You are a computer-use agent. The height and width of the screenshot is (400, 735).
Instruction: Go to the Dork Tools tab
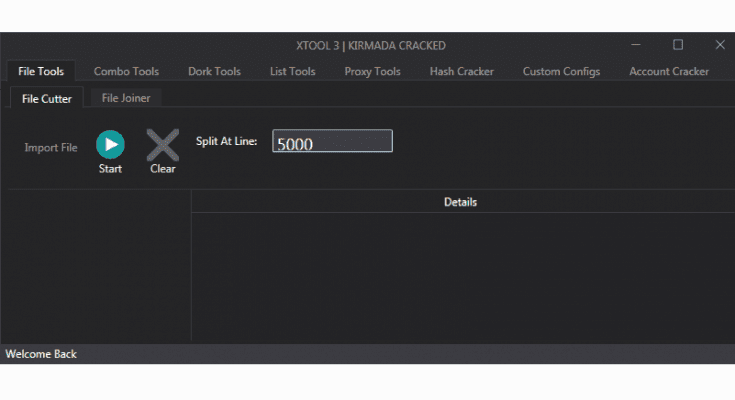coord(214,72)
